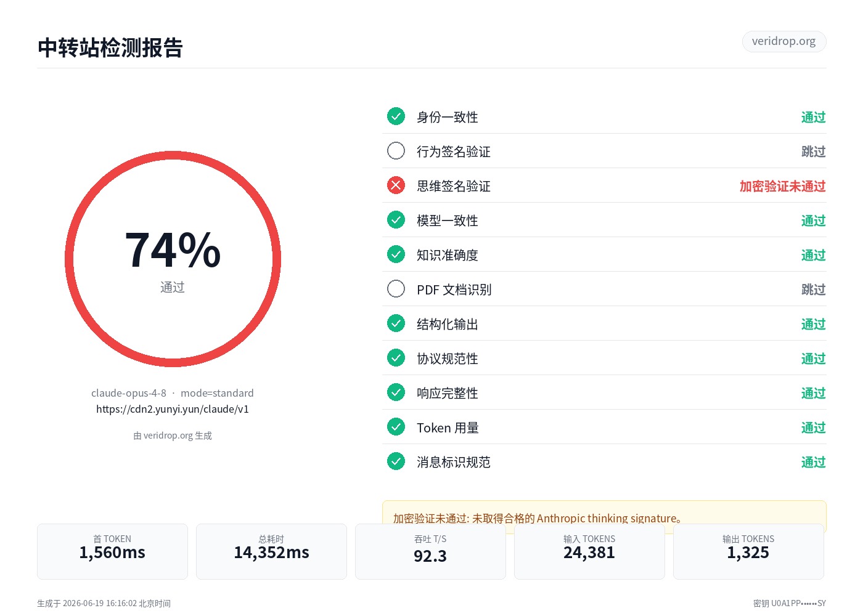Click the green check icon for Token 用量
Image resolution: width=863 pixels, height=616 pixels.
(x=396, y=427)
